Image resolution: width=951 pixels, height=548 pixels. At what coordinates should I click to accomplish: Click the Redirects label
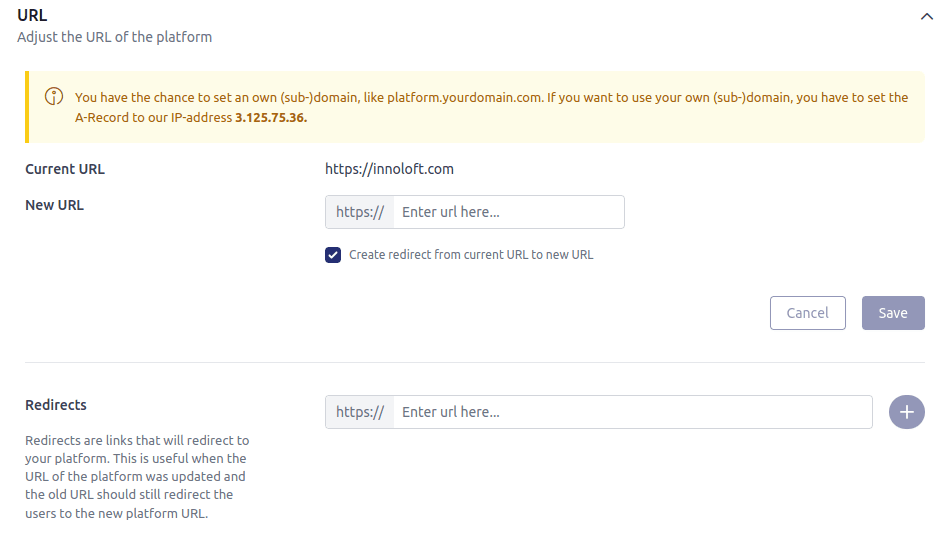coord(56,405)
